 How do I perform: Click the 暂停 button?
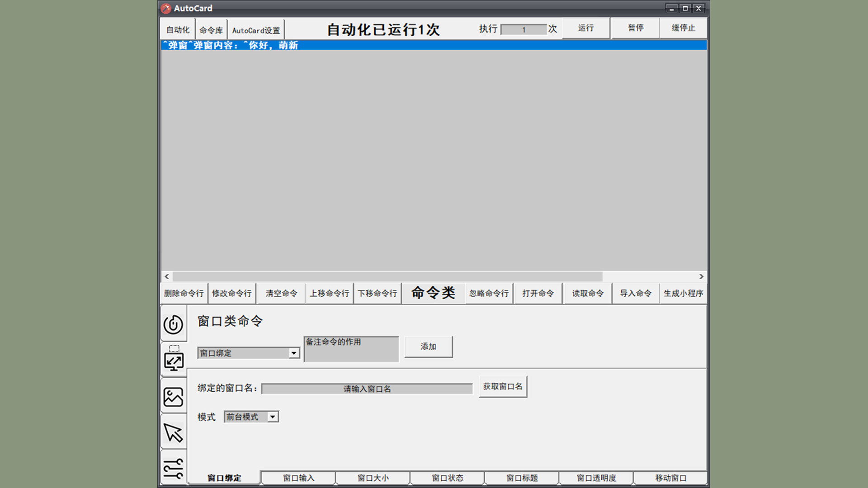635,28
